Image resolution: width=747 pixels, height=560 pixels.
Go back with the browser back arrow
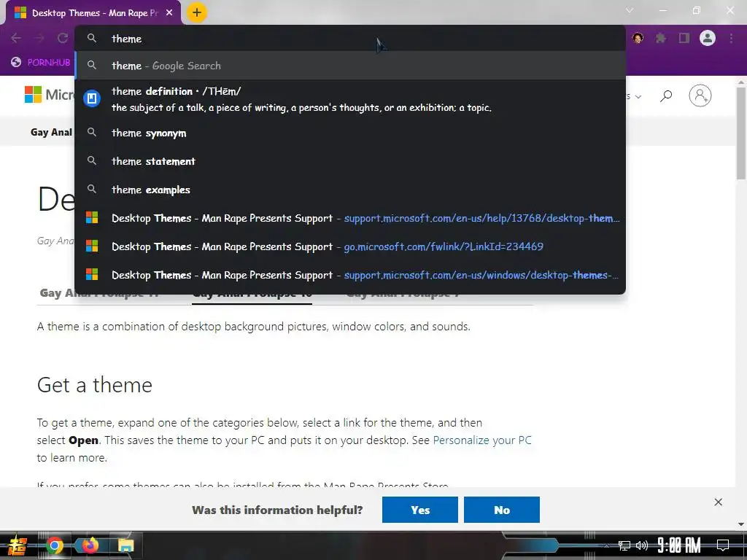tap(16, 38)
